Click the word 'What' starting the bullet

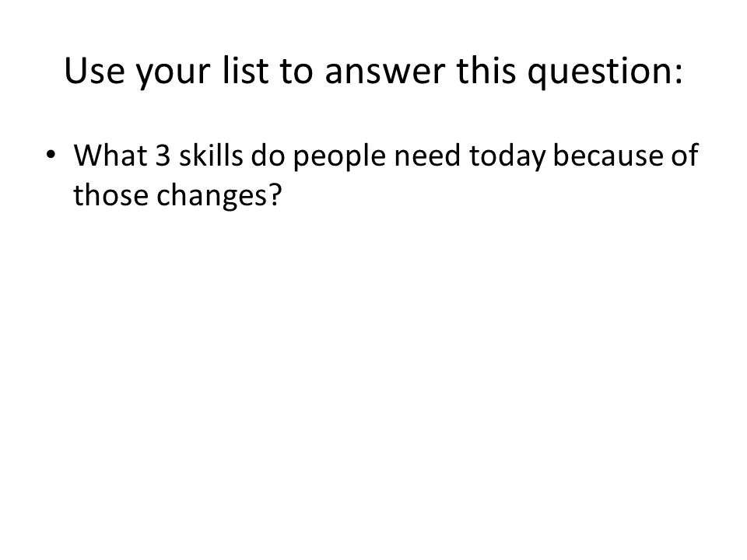[110, 156]
